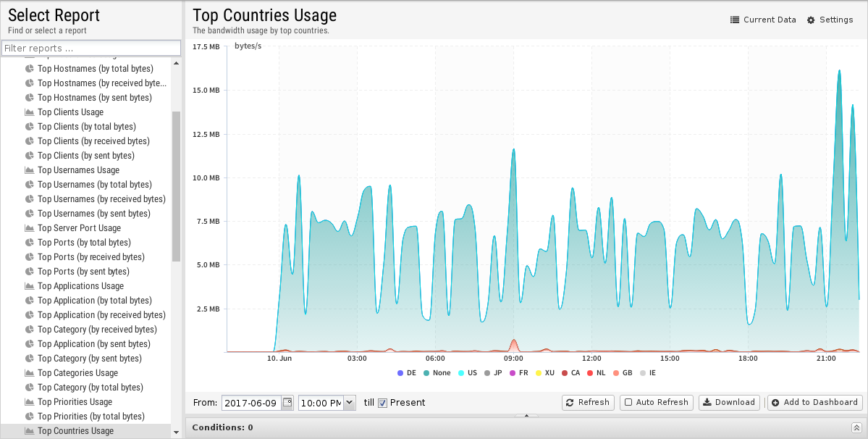Image resolution: width=868 pixels, height=439 pixels.
Task: Click the pie chart icon beside Top Ports (by sent bytes)
Action: coord(30,272)
